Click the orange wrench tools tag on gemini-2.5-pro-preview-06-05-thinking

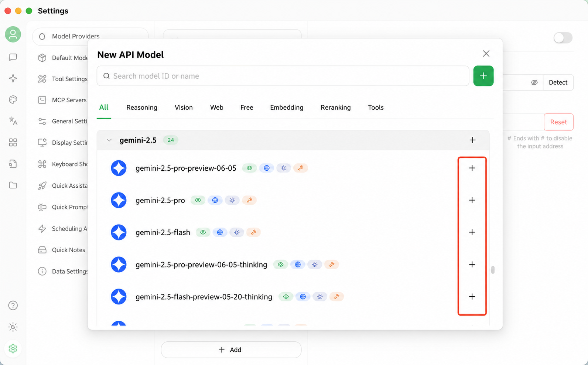332,265
